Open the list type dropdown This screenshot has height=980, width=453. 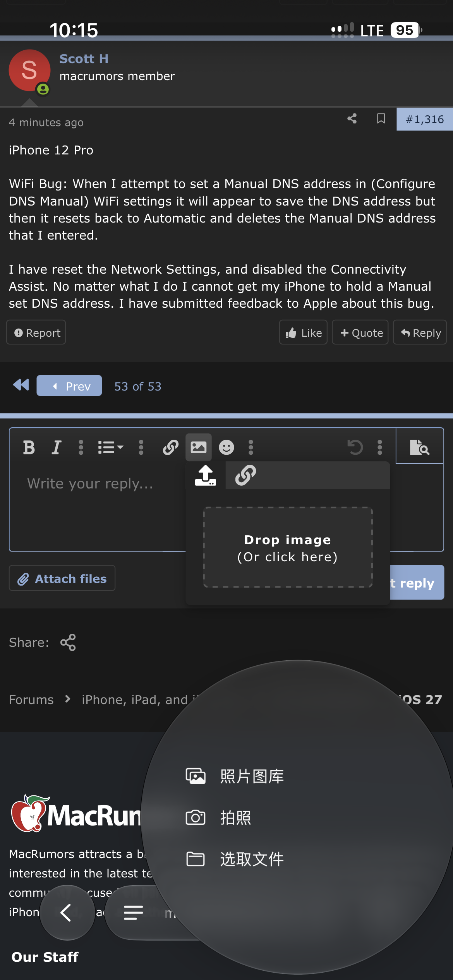coord(111,447)
